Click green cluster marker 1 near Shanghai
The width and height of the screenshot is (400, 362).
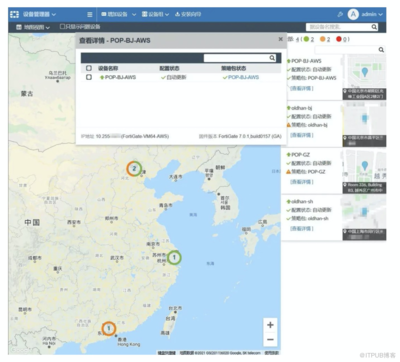point(174,257)
